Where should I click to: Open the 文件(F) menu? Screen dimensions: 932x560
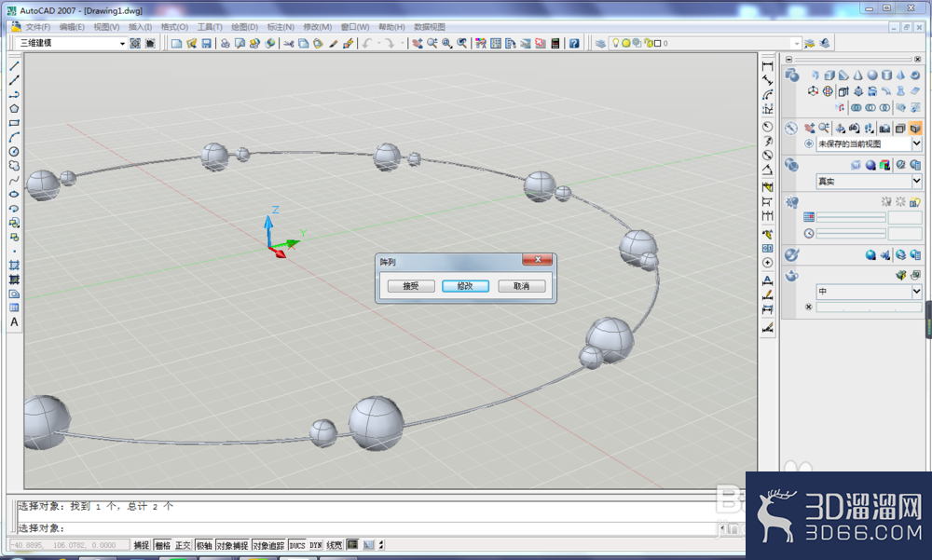point(37,27)
